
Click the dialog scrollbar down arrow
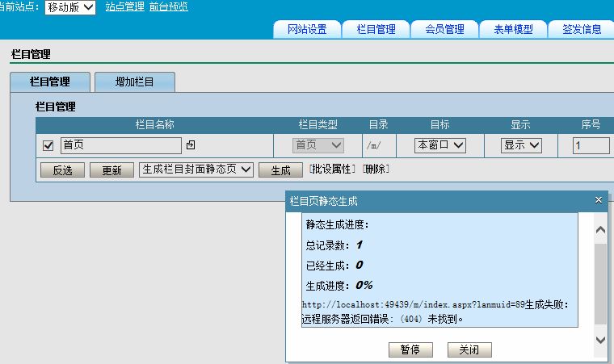600,340
